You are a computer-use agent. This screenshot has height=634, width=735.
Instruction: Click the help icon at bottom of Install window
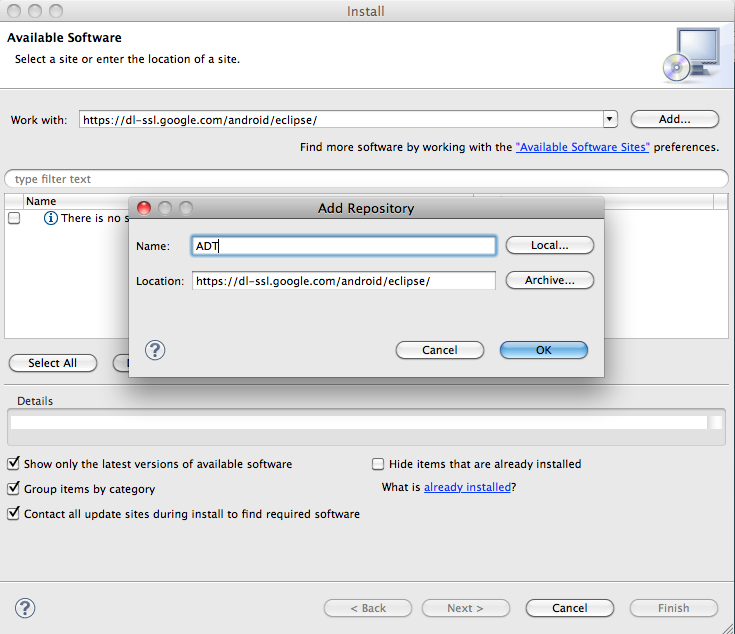click(25, 608)
